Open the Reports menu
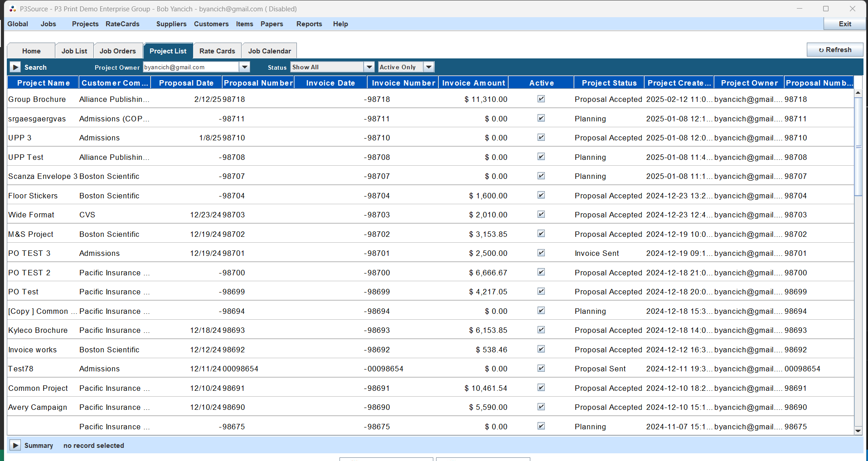Viewport: 868px width, 461px height. coord(309,24)
